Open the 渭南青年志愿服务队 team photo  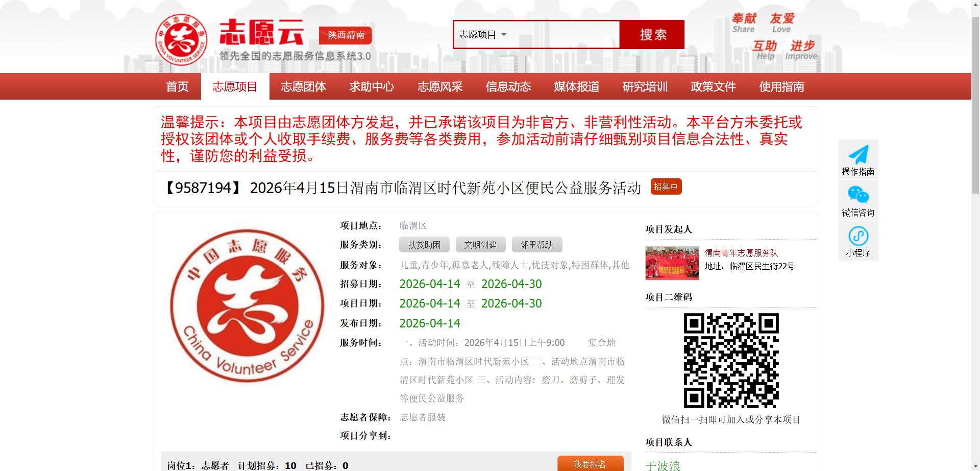[672, 263]
